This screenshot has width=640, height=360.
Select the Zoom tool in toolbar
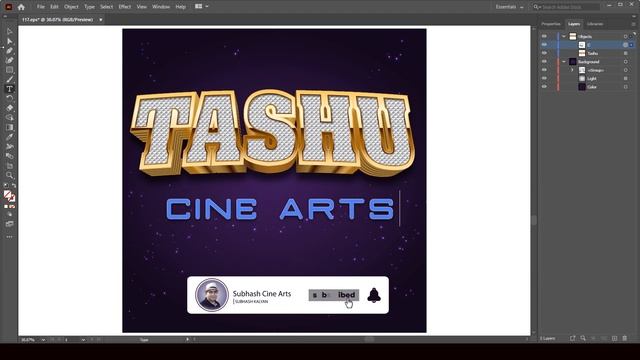coord(9,176)
